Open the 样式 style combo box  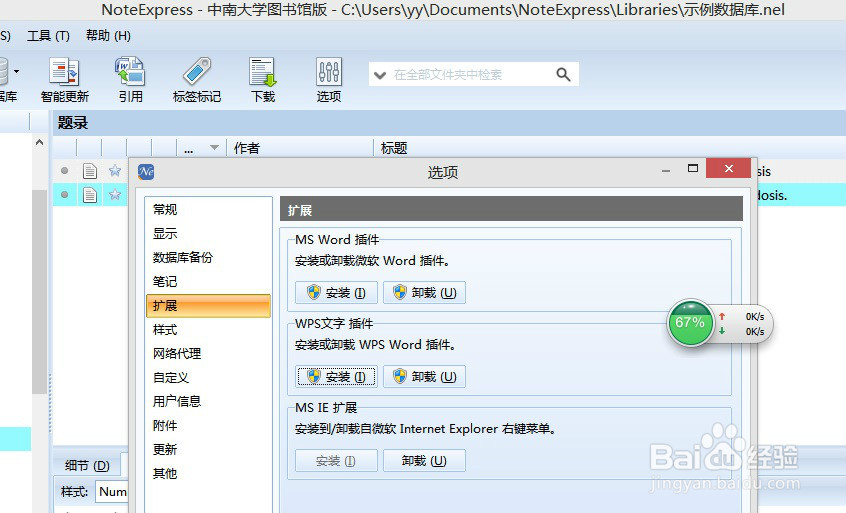point(113,491)
